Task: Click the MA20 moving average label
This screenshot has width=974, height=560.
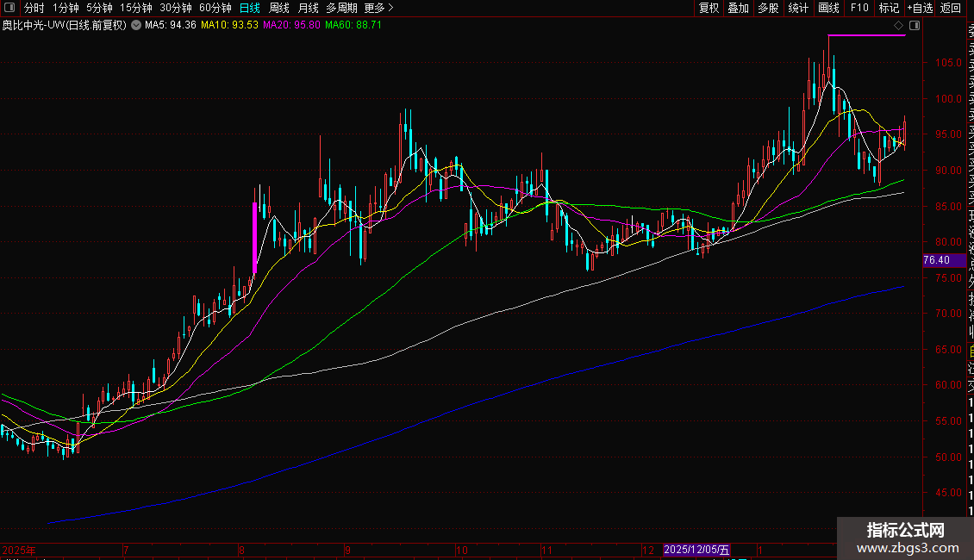Action: (291, 26)
